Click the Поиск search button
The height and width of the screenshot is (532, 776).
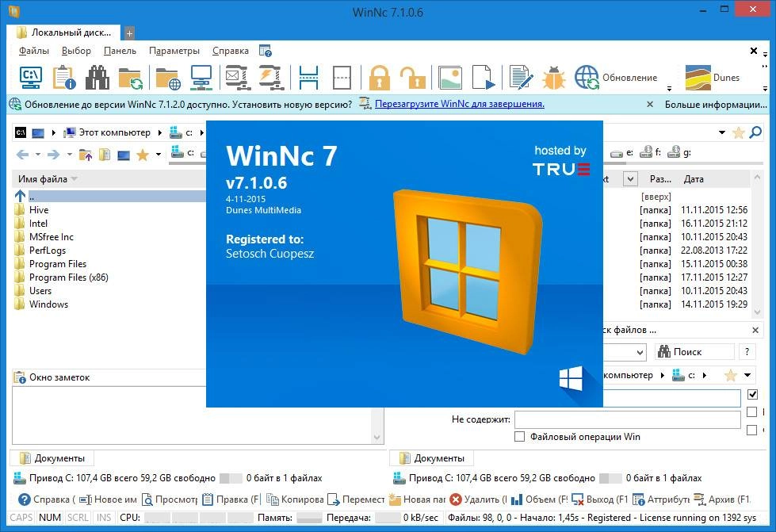694,351
